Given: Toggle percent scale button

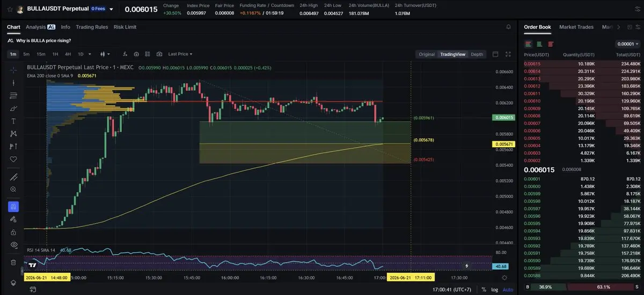Looking at the screenshot, I should point(484,289).
